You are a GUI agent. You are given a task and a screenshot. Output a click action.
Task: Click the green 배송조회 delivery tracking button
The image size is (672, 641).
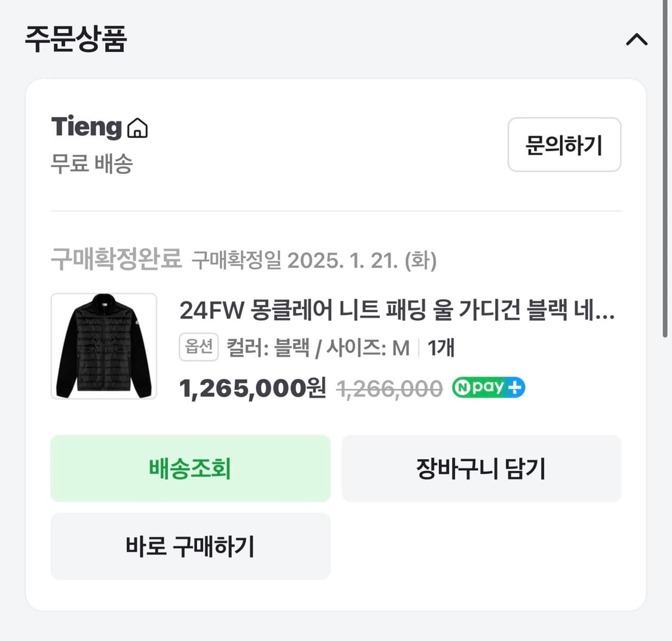tap(191, 468)
